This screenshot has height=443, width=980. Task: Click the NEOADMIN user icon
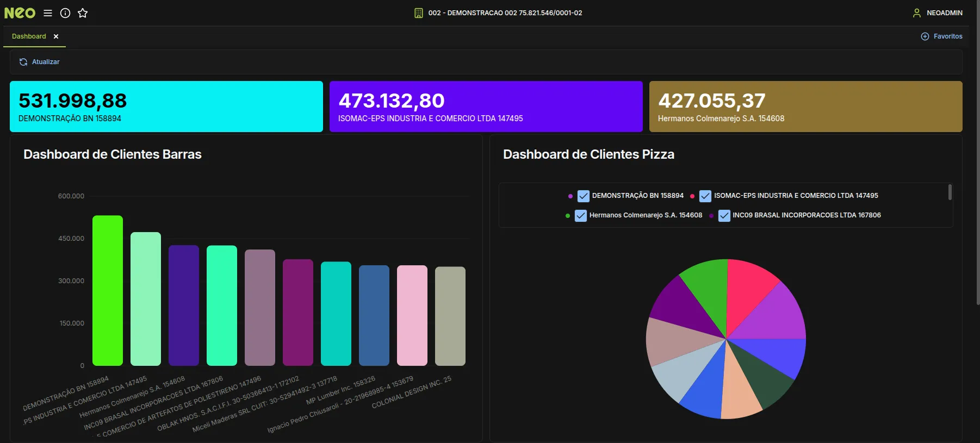coord(917,13)
